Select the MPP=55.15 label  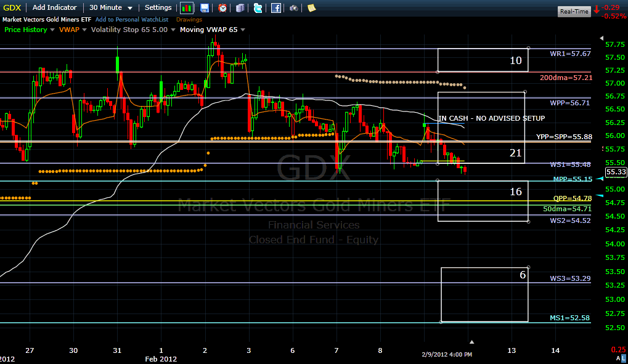[573, 179]
